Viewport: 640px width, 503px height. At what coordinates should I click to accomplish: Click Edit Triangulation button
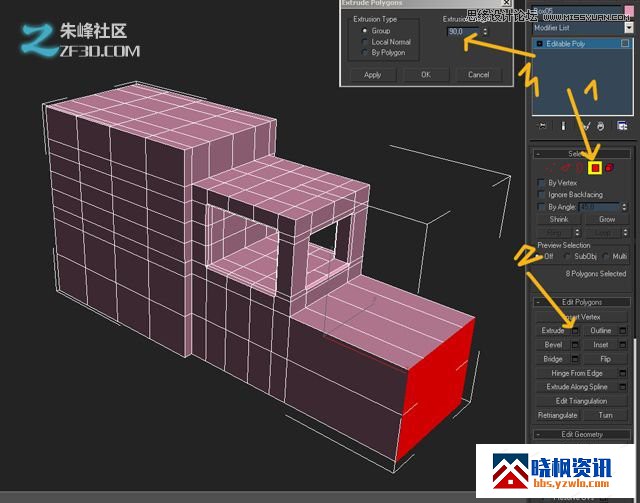[x=582, y=401]
